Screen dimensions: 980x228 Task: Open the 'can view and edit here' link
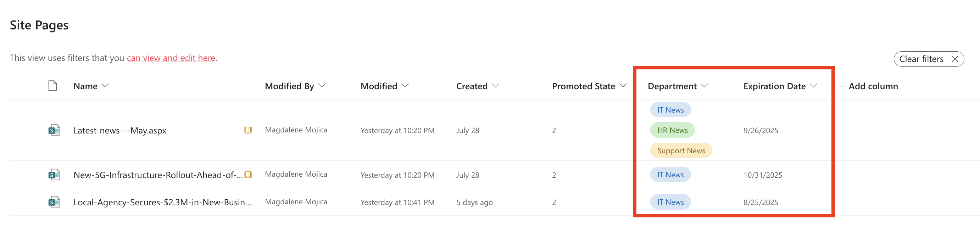pyautogui.click(x=171, y=58)
